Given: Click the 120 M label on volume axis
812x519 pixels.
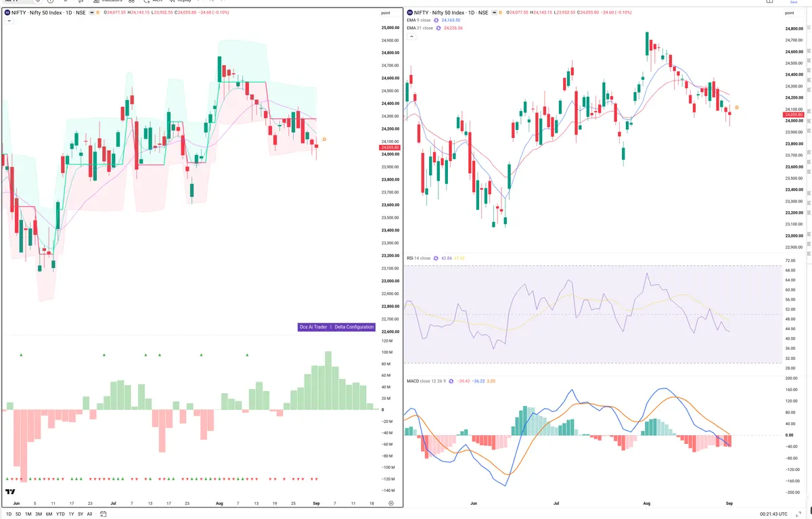Looking at the screenshot, I should 388,340.
